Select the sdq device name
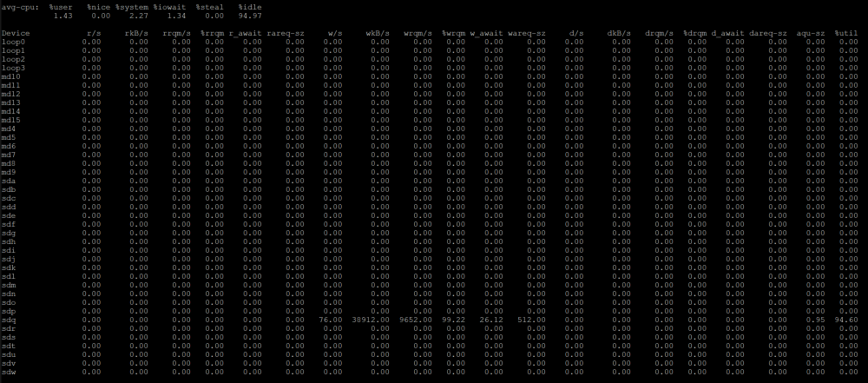The image size is (868, 383). [x=9, y=320]
